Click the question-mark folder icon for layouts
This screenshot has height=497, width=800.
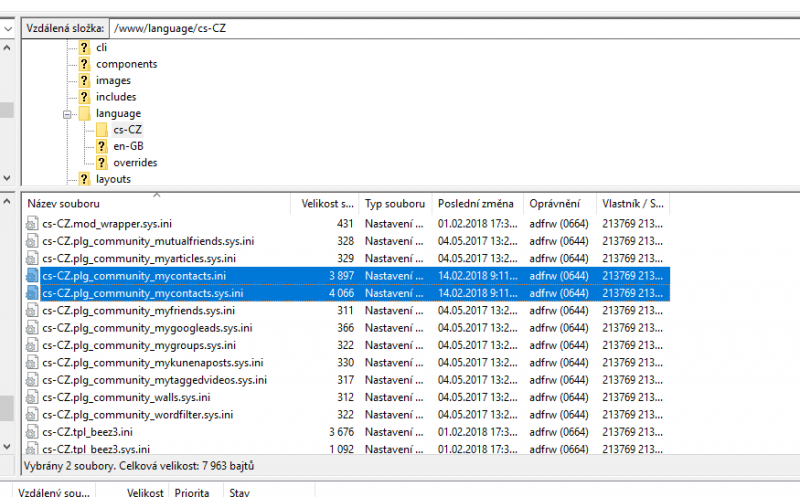pyautogui.click(x=84, y=179)
